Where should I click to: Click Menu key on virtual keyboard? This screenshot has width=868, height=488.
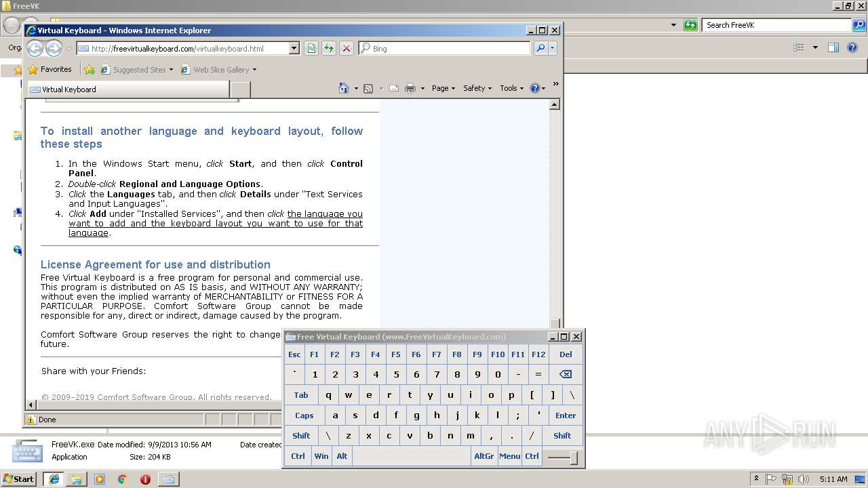[x=510, y=456]
